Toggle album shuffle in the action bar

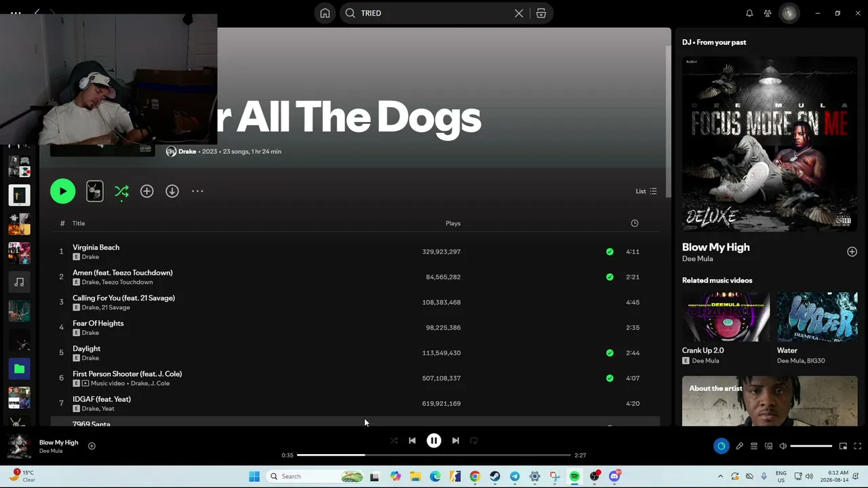pyautogui.click(x=121, y=191)
